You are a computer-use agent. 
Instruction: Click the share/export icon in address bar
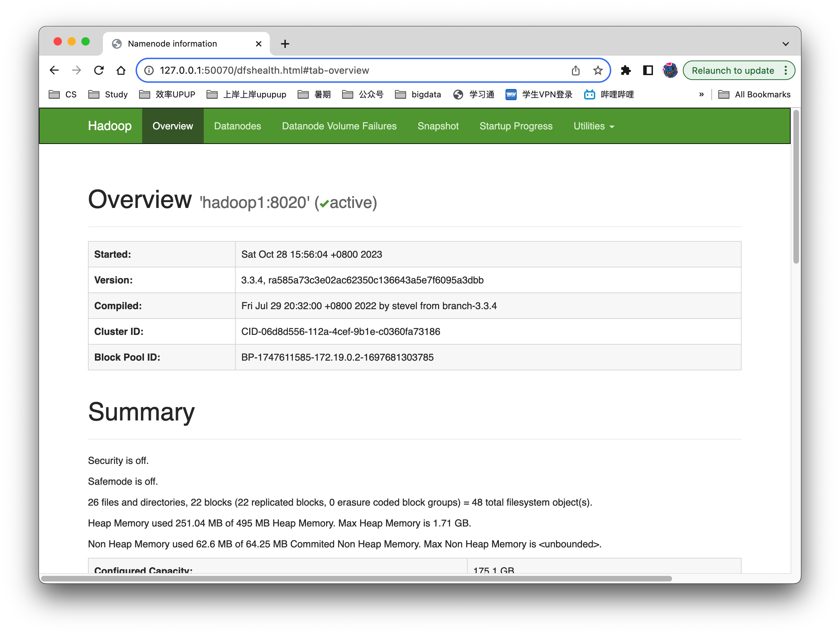coord(575,70)
